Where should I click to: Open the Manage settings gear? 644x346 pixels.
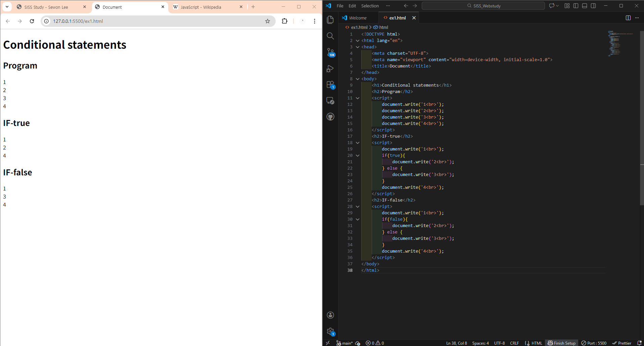(330, 332)
